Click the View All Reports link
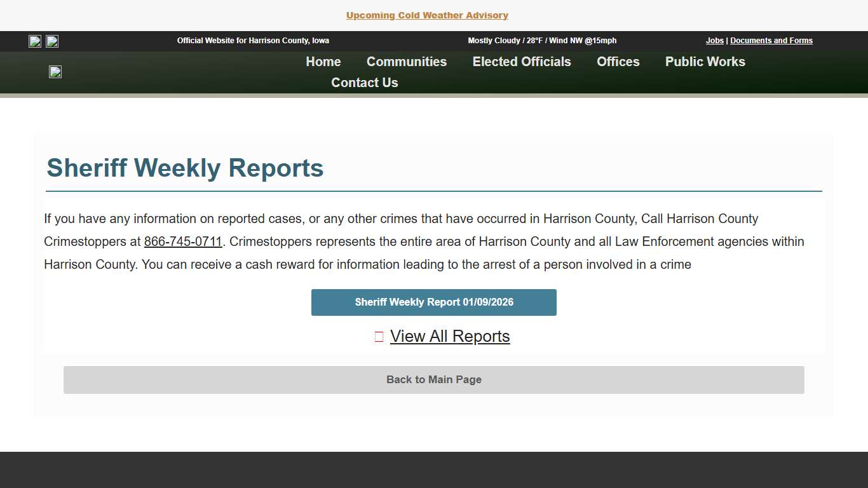 pyautogui.click(x=449, y=336)
